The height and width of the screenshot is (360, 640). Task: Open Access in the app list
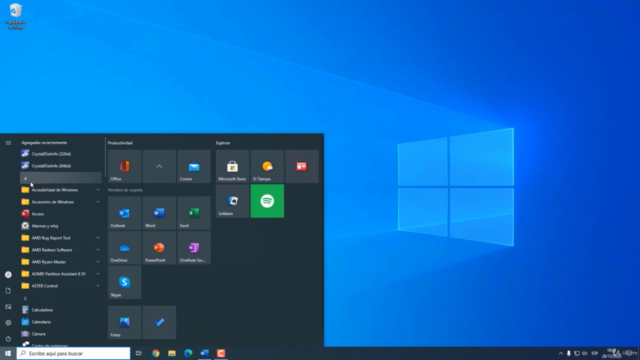(x=61, y=214)
